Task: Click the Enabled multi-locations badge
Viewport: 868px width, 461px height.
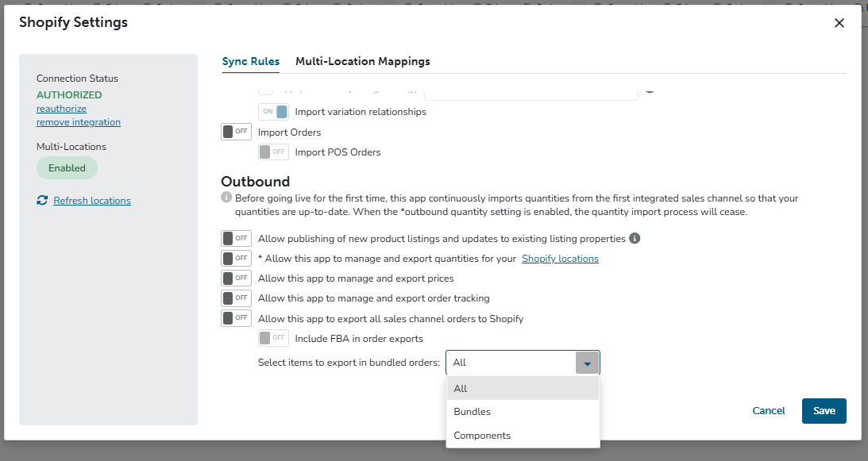Action: pos(67,168)
